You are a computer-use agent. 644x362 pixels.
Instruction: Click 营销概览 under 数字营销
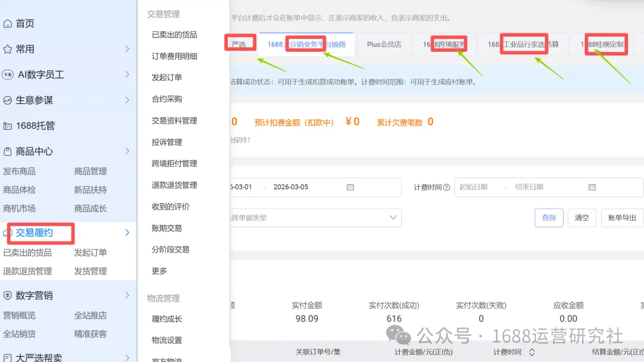(x=19, y=315)
